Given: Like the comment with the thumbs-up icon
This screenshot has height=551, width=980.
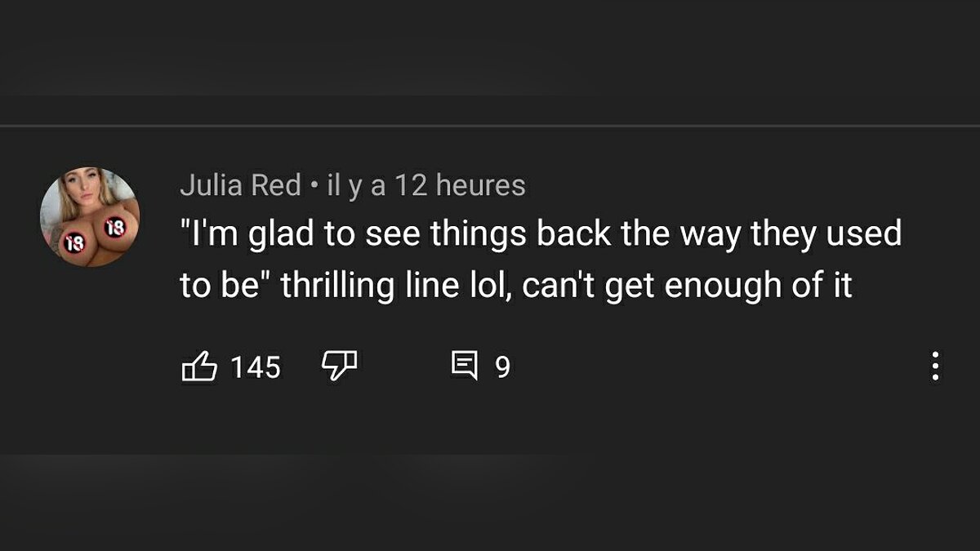Looking at the screenshot, I should [199, 367].
